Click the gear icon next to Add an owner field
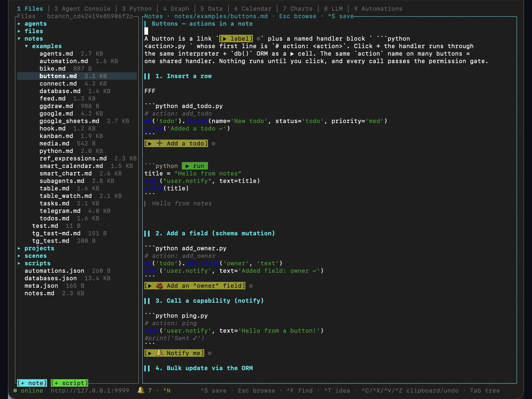This screenshot has height=399, width=532. point(251,286)
